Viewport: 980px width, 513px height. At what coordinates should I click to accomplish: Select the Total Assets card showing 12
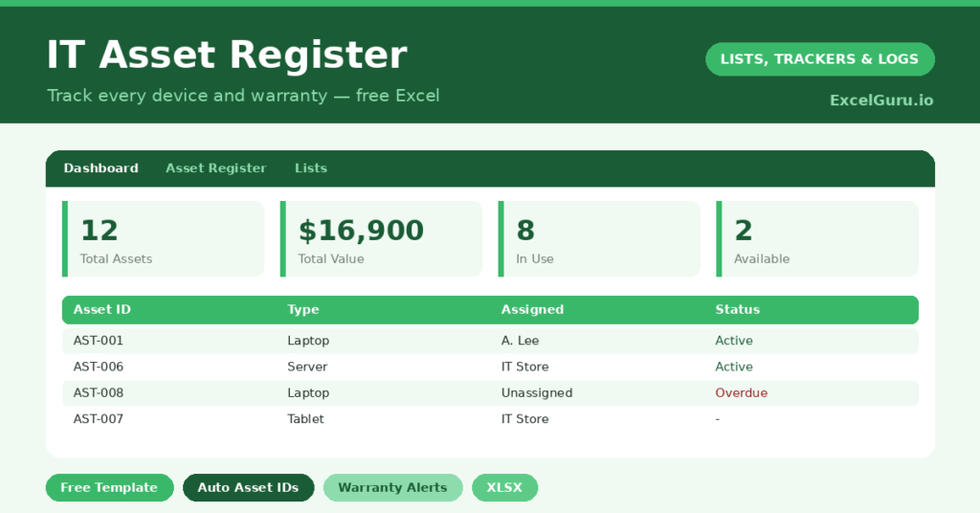[163, 238]
